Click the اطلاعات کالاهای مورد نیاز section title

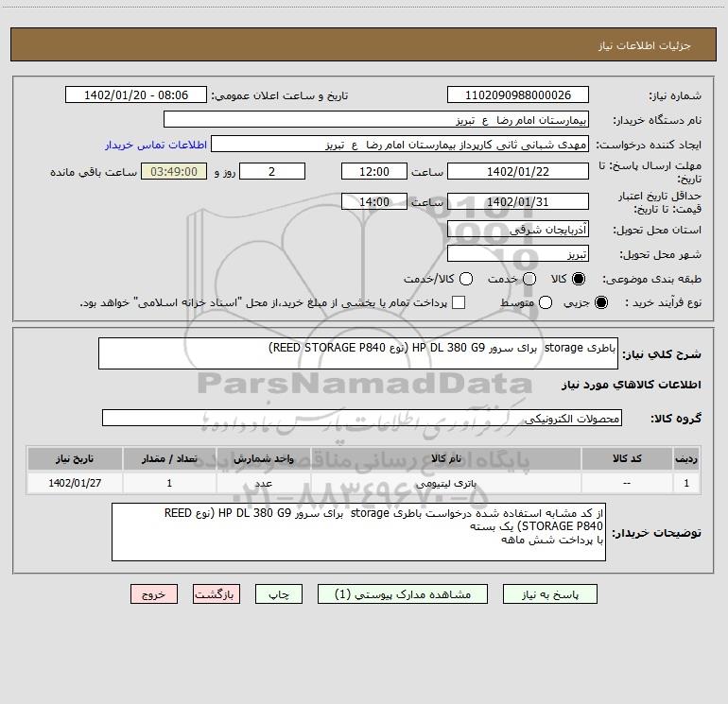click(x=631, y=385)
